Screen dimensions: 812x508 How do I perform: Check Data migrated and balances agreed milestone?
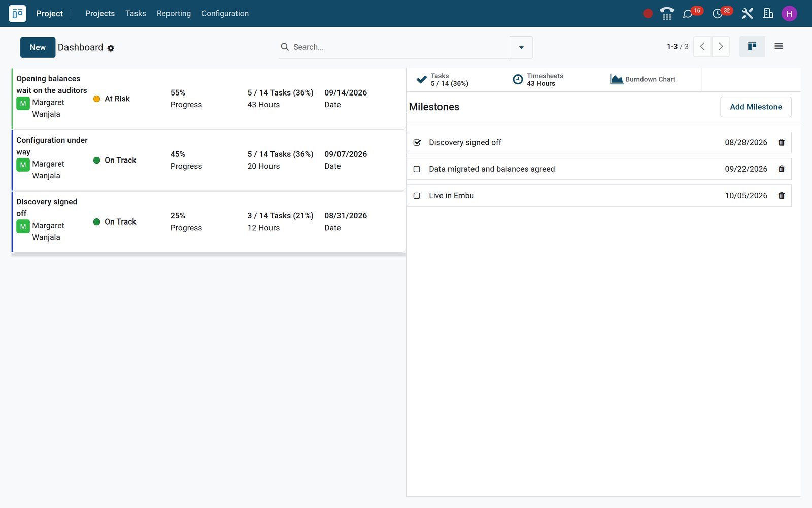417,169
